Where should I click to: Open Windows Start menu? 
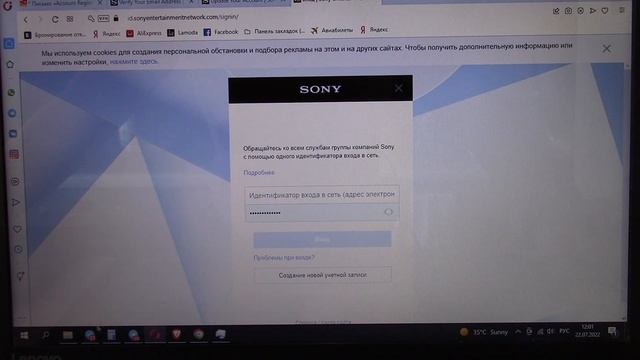[x=24, y=335]
